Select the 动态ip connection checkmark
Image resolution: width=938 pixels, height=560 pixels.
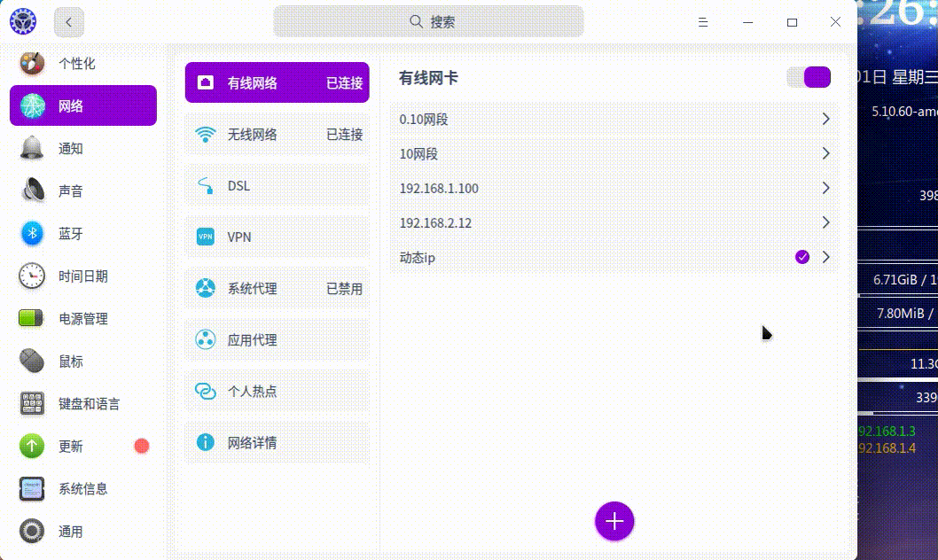[x=802, y=257]
